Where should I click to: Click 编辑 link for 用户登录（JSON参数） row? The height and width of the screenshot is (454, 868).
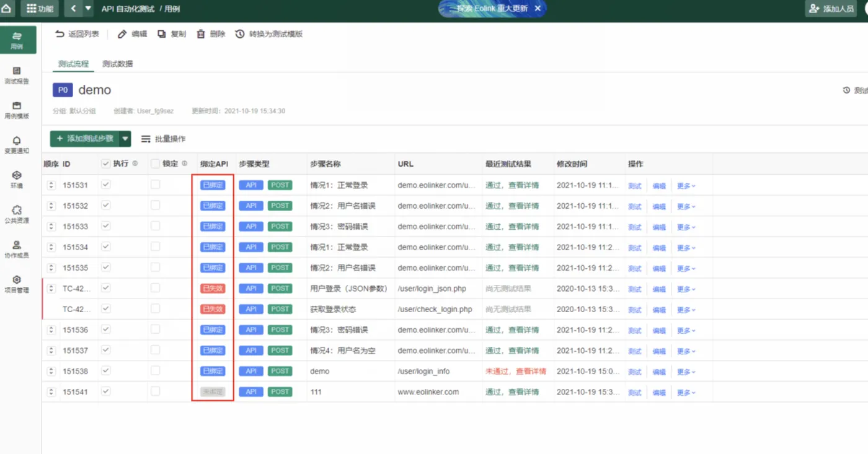[x=659, y=289]
